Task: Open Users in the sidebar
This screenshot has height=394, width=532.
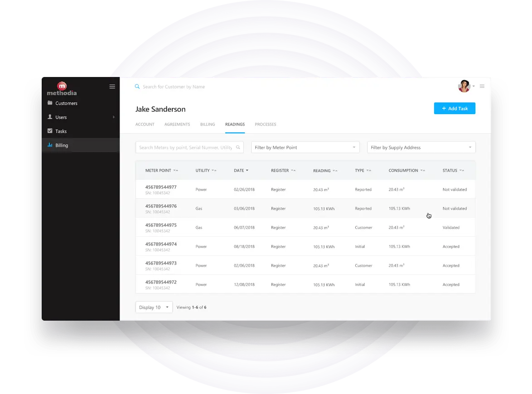Action: pyautogui.click(x=81, y=117)
